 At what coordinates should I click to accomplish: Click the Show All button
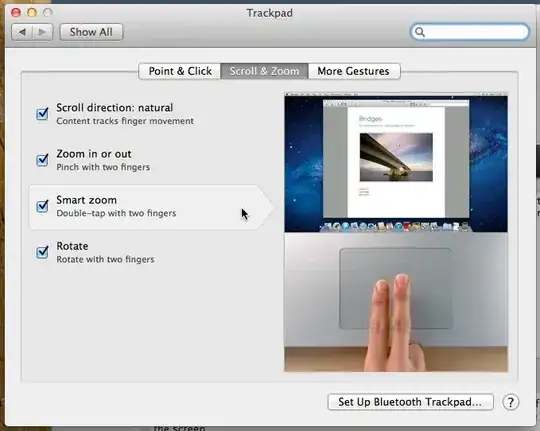[91, 32]
